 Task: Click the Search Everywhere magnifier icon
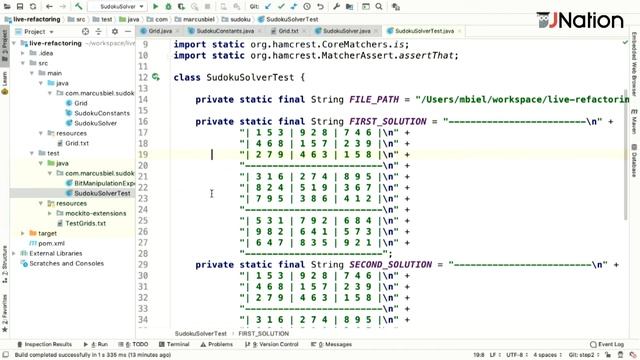click(379, 7)
